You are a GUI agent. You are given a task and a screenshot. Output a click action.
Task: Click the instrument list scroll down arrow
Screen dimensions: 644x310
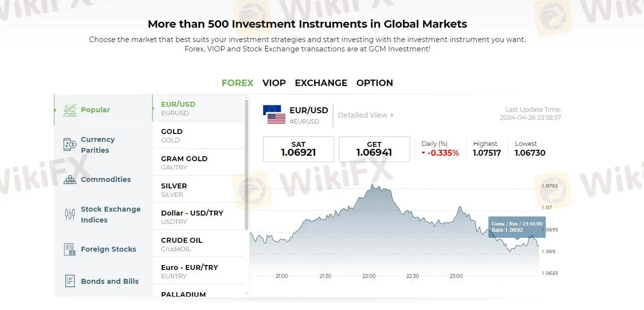point(247,293)
